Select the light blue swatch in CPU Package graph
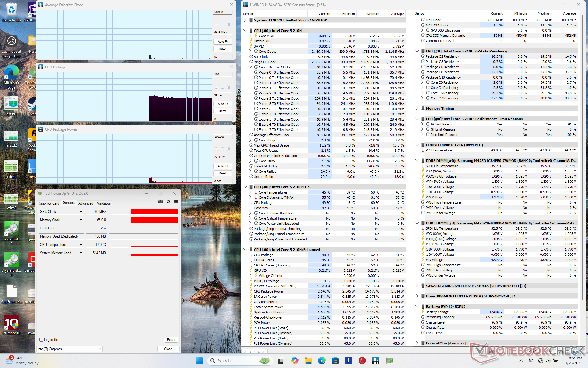588x368 pixels. [222, 87]
